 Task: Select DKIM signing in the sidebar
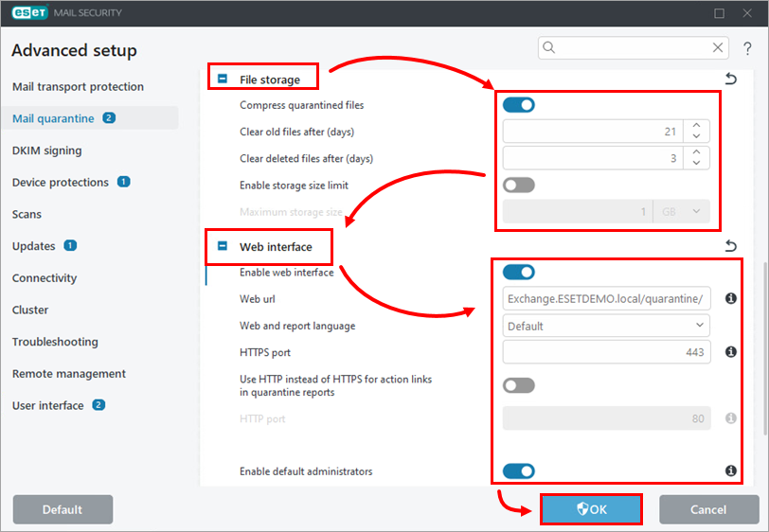pos(46,151)
